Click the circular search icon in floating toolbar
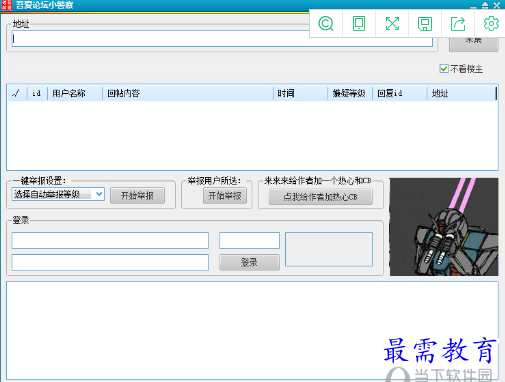Screen dimensions: 505x382 pyautogui.click(x=326, y=24)
